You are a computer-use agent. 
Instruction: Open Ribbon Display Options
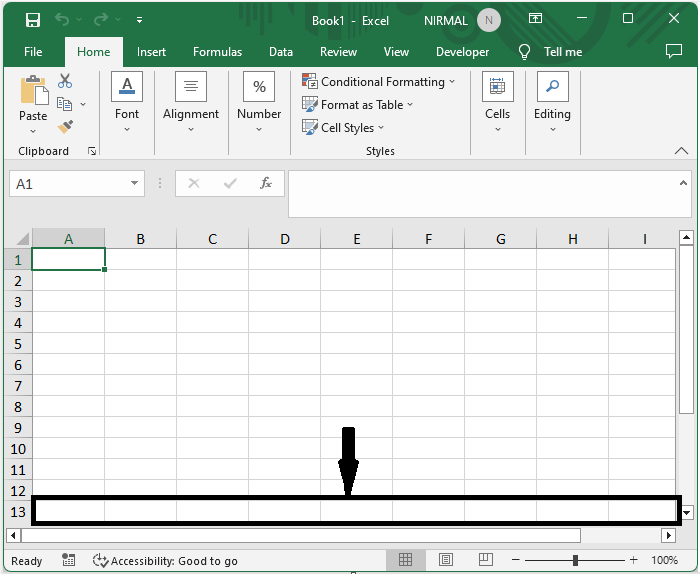point(535,18)
